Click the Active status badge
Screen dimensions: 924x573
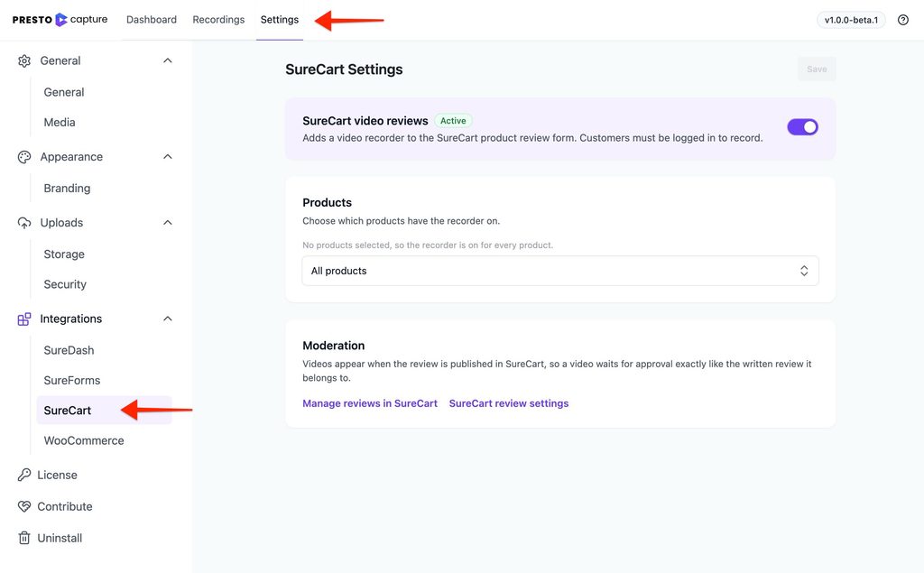tap(453, 121)
